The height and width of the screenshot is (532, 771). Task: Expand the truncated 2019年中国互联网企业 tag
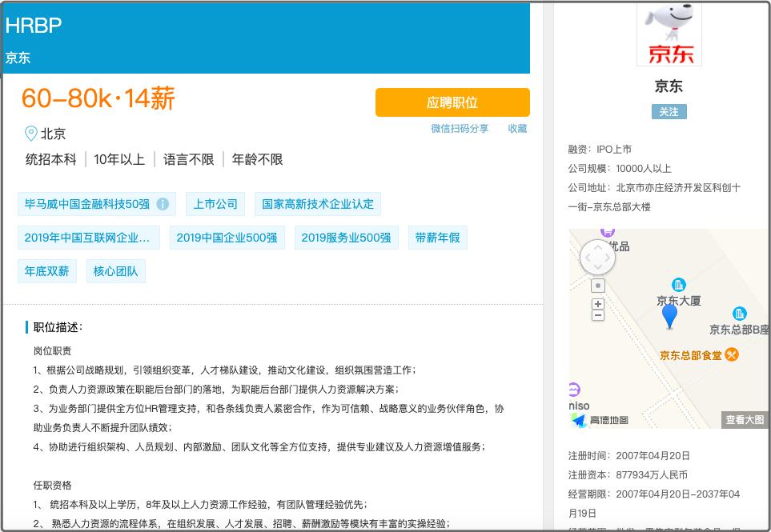point(88,238)
